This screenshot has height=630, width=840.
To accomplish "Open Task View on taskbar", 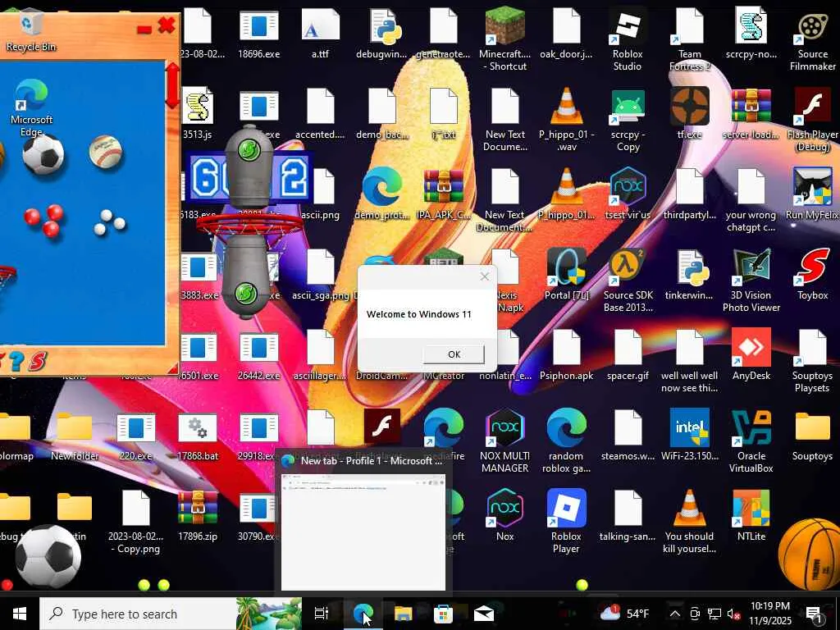I will (321, 614).
